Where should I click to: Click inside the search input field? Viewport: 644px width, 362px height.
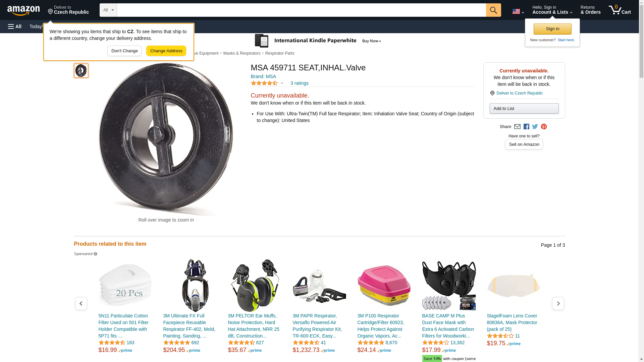click(x=301, y=10)
